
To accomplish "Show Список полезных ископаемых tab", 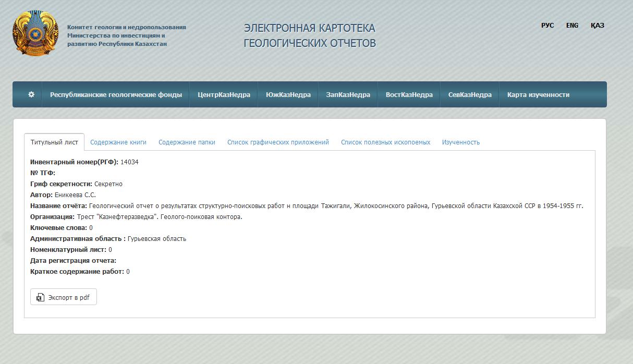I will pyautogui.click(x=385, y=142).
